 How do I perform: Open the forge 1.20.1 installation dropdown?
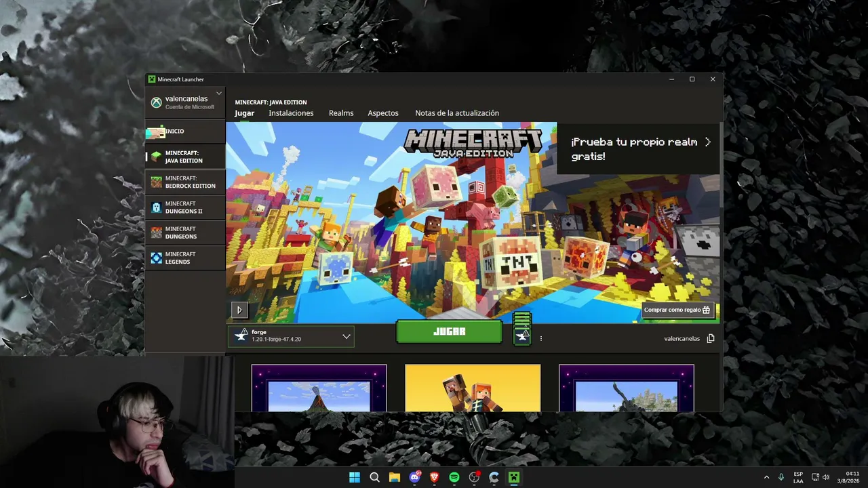click(291, 336)
